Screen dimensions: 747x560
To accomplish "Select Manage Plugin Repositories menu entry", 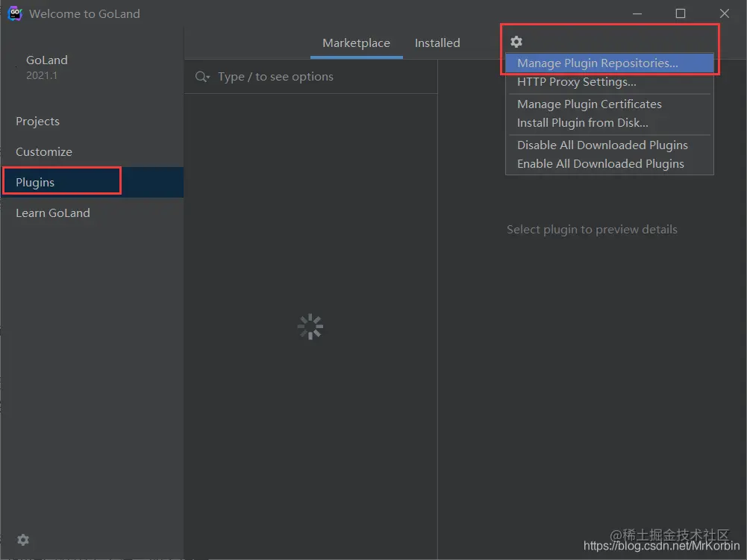I will [610, 63].
